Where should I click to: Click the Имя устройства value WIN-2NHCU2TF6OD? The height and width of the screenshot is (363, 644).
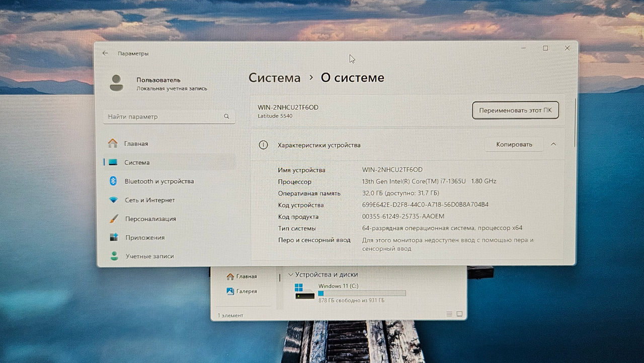(392, 170)
